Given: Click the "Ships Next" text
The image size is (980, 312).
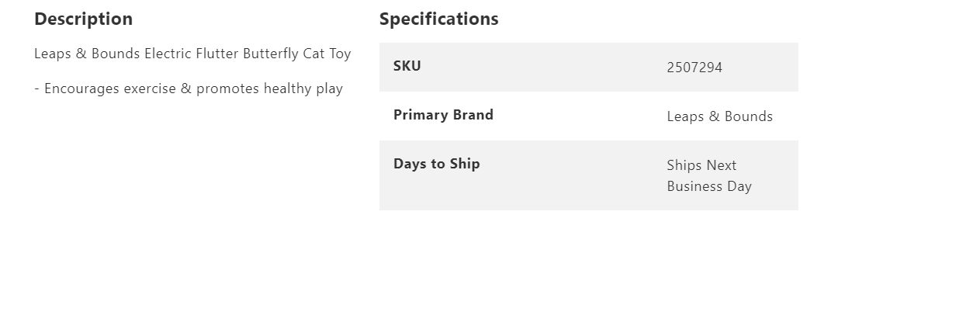Looking at the screenshot, I should [701, 165].
